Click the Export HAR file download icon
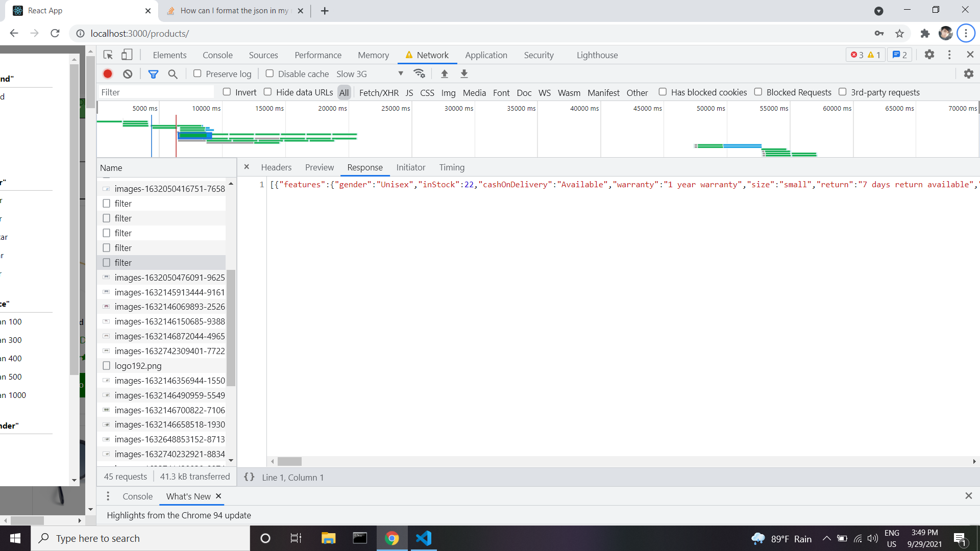Viewport: 980px width, 551px height. click(464, 74)
